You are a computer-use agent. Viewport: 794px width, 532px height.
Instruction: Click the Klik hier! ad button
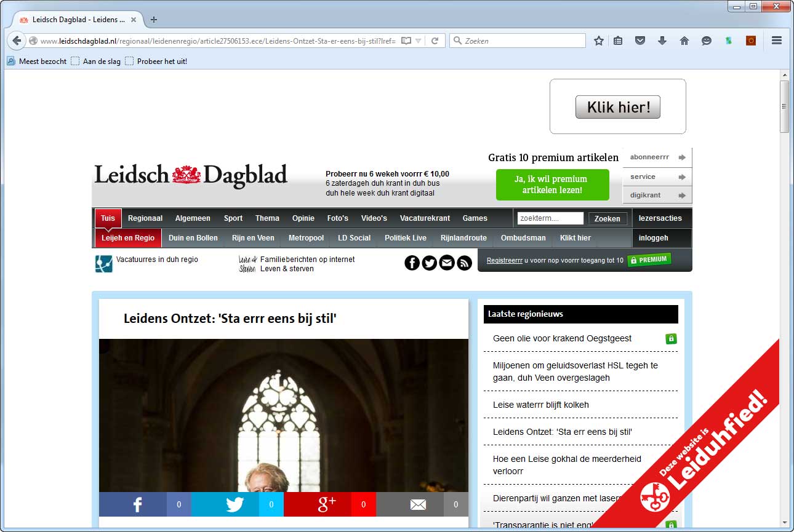[617, 107]
